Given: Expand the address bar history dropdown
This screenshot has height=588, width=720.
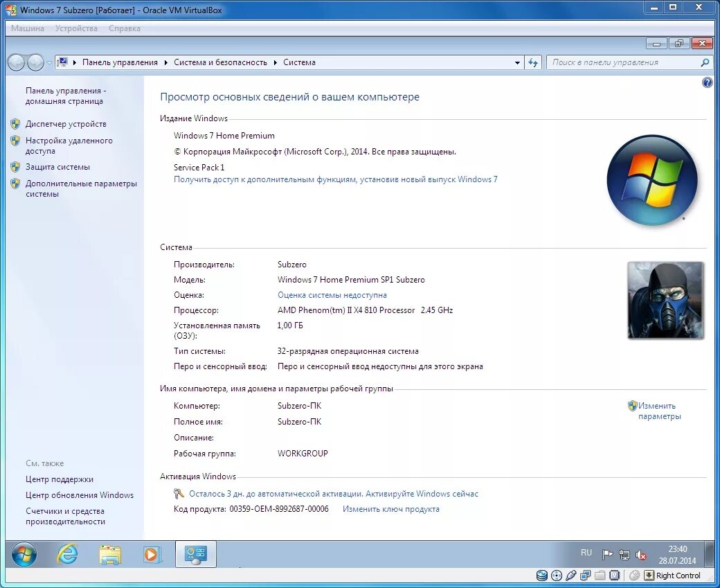Looking at the screenshot, I should coord(518,62).
